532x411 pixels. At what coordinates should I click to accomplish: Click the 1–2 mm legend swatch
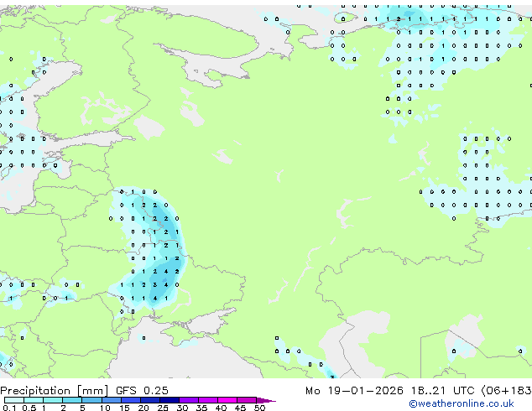click(x=53, y=400)
